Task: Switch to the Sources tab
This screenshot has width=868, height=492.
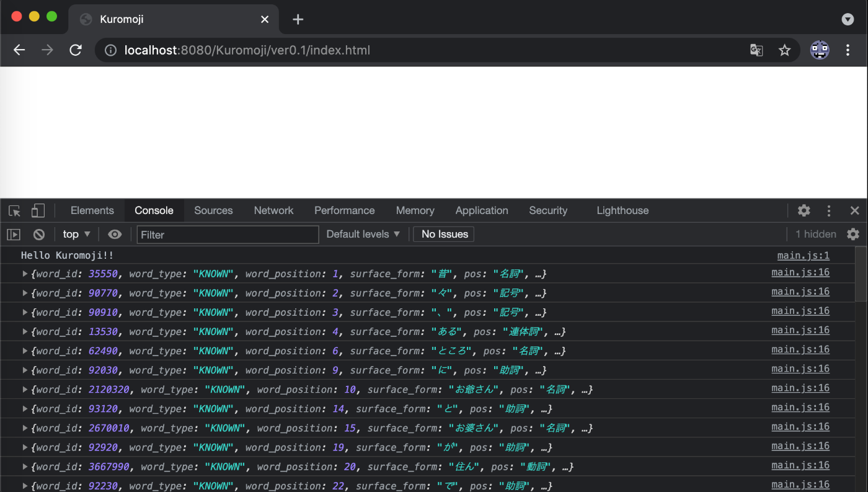Action: coord(213,210)
